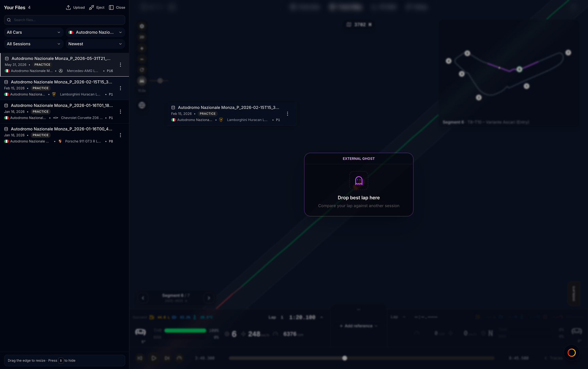Click PRACTICE badge on the Corvette file row

coord(40,112)
